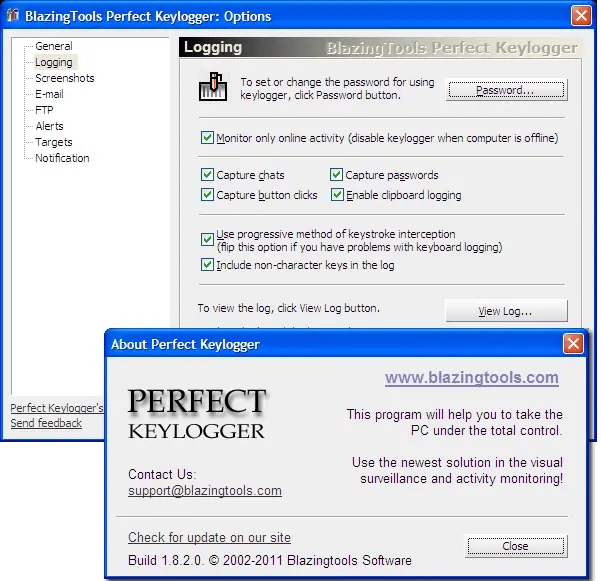601x581 pixels.
Task: Open the Targets settings page
Action: (53, 142)
